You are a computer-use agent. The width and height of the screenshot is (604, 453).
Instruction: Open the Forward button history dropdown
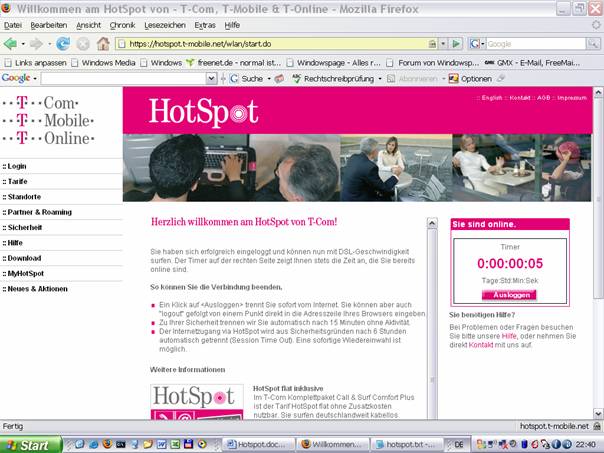[x=49, y=44]
